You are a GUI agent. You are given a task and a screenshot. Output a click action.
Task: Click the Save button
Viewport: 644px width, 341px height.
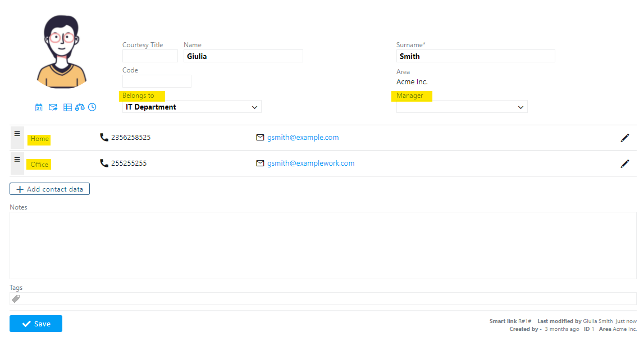coord(36,324)
